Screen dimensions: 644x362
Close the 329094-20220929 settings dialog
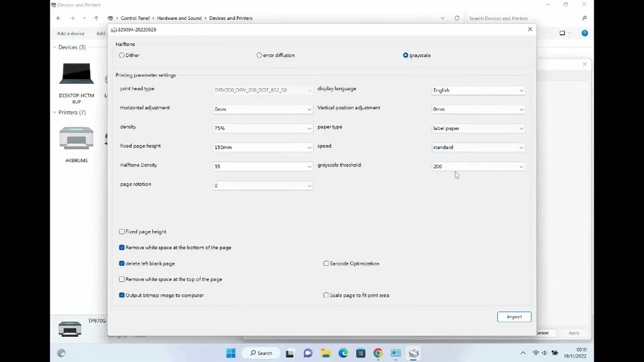[530, 30]
